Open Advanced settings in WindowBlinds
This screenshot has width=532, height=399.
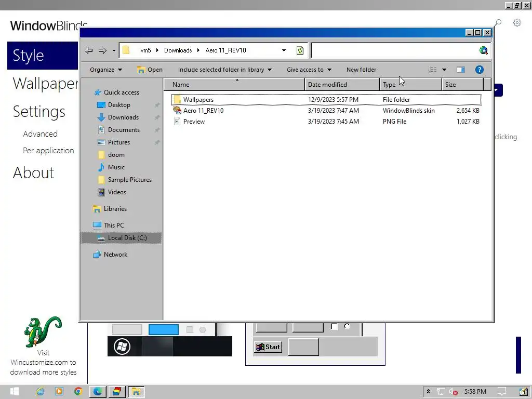coord(40,134)
